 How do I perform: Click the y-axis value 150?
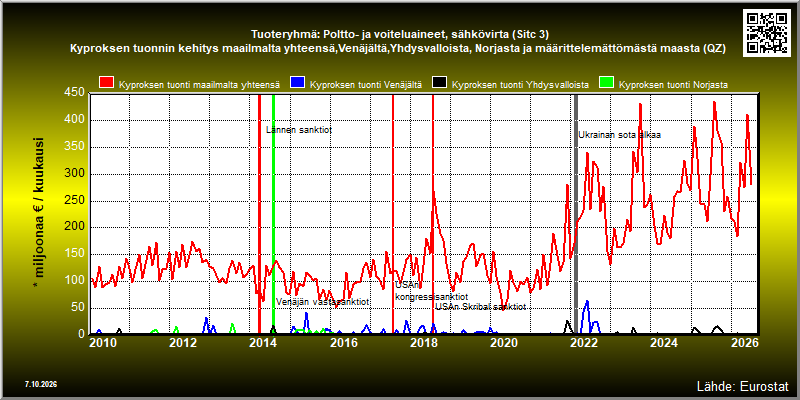coord(75,254)
